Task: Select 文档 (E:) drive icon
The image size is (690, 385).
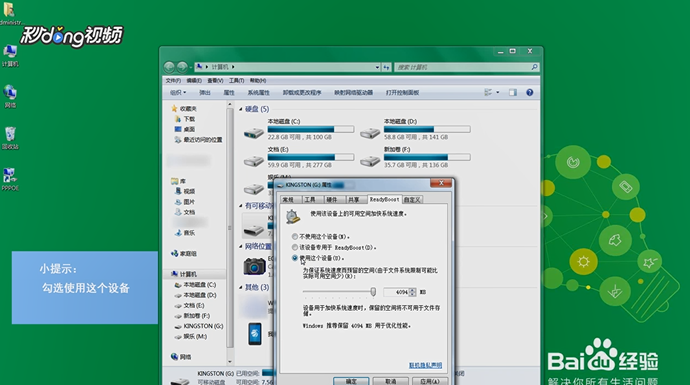Action: coord(253,161)
